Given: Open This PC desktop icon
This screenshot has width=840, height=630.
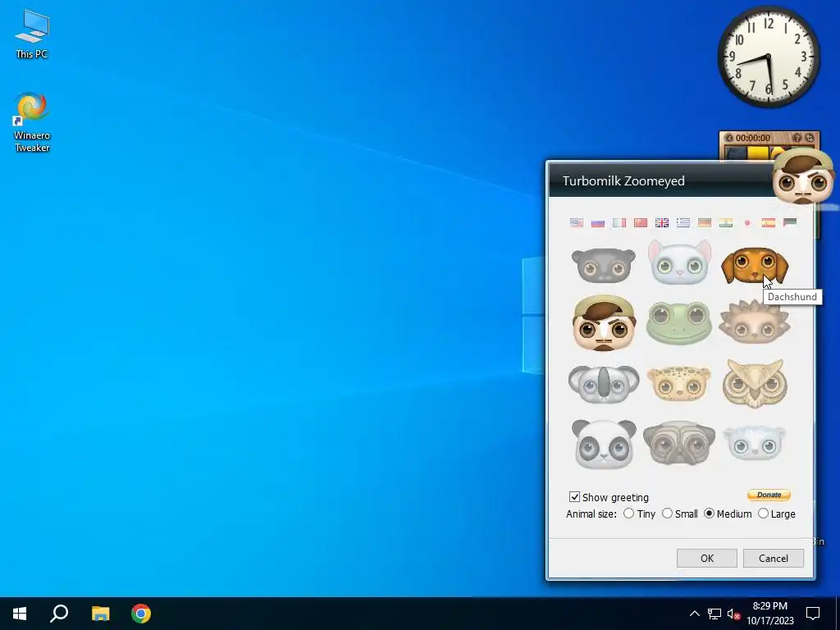Looking at the screenshot, I should tap(32, 34).
